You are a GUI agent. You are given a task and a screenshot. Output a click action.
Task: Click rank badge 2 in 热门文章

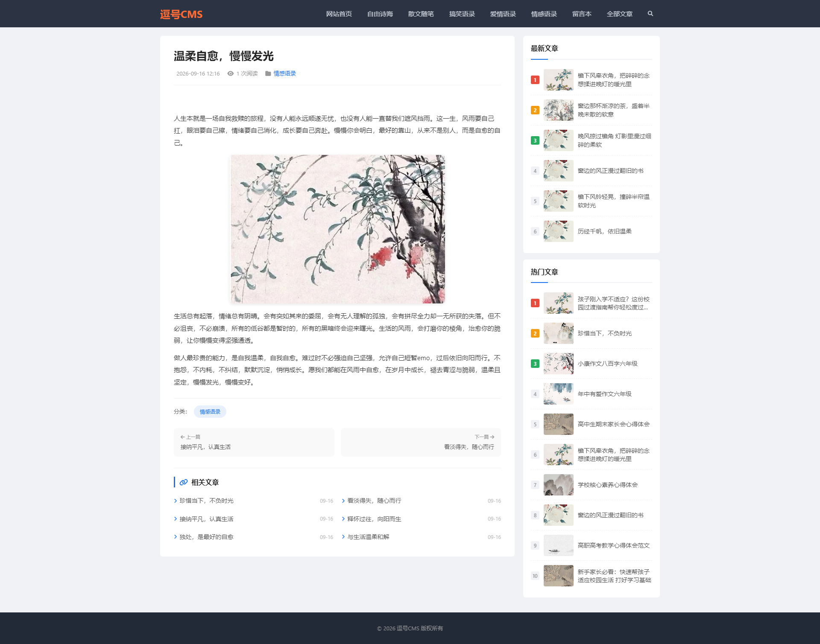535,333
